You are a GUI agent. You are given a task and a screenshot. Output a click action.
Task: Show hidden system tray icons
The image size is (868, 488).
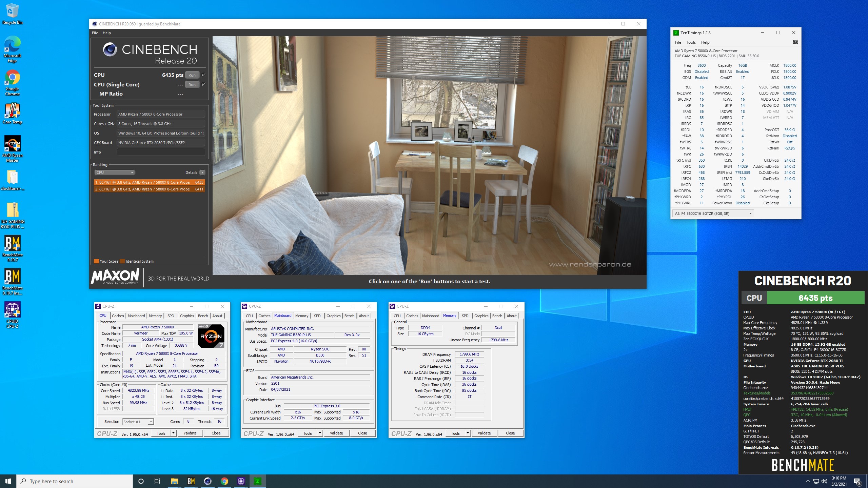808,481
